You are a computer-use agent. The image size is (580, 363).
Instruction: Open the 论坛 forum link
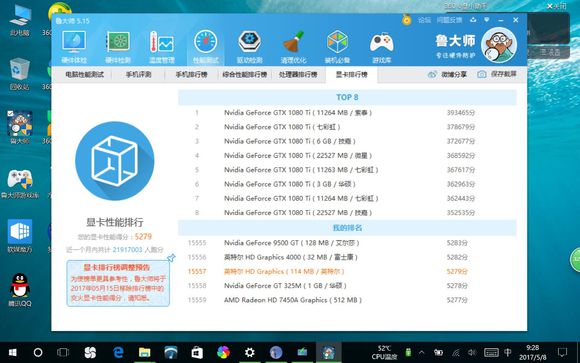(424, 20)
